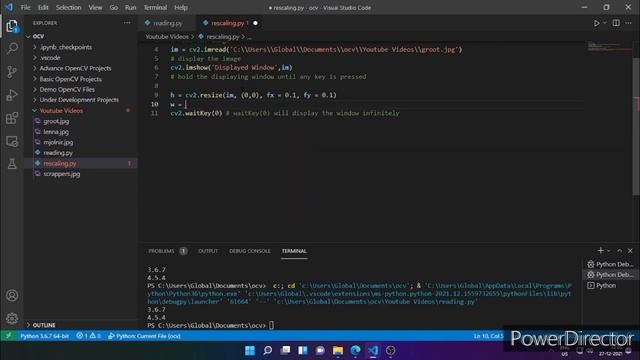This screenshot has width=640, height=360.
Task: Click Ln 10 cursor position in status bar
Action: point(488,336)
